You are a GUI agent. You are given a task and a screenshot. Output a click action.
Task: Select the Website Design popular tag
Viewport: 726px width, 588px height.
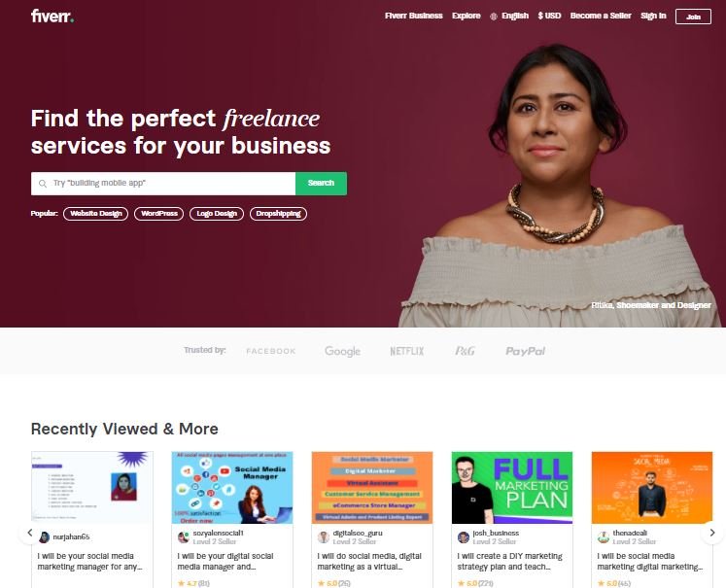pos(96,214)
